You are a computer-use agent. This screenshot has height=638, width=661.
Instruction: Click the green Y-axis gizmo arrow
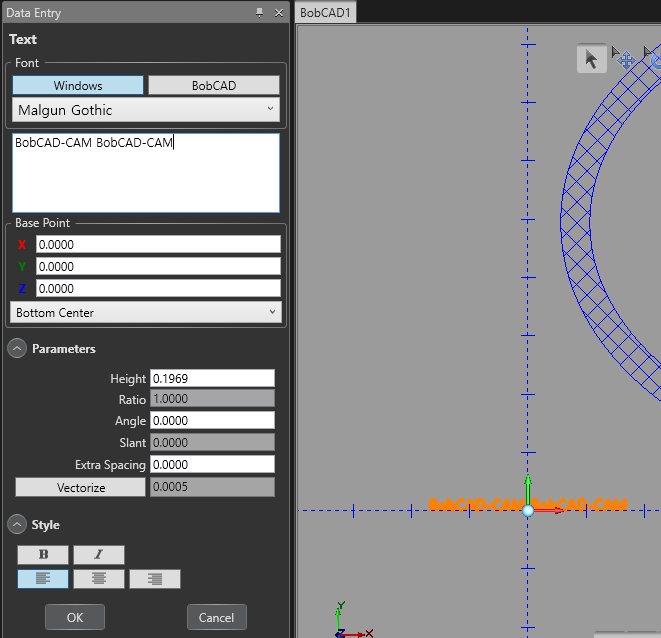click(528, 490)
